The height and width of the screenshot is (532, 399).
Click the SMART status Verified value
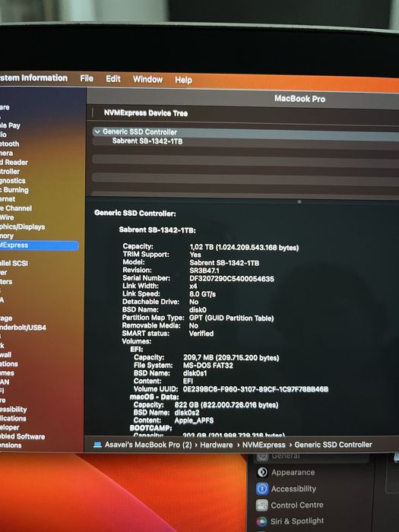tap(201, 334)
